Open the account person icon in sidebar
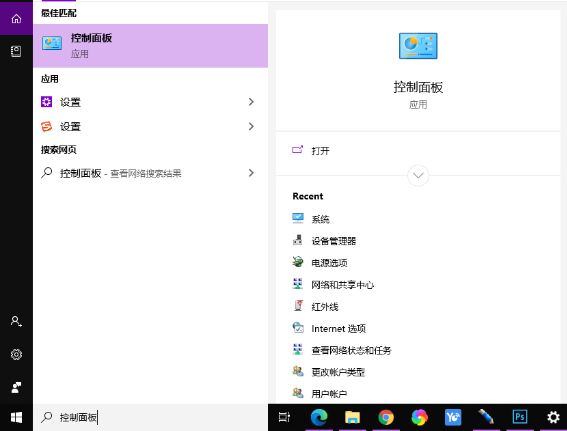 16,321
